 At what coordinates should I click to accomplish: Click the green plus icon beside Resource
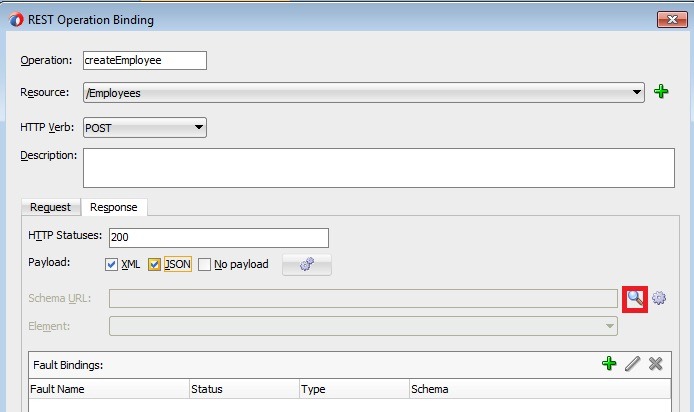click(661, 92)
